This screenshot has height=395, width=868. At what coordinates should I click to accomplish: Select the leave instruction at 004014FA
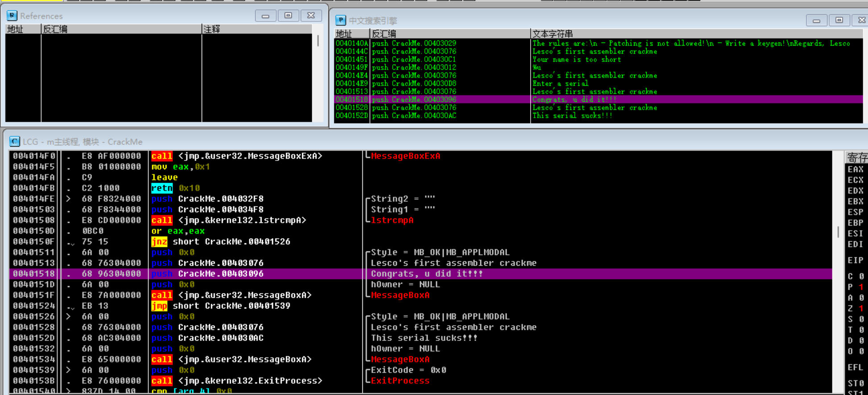point(420,177)
